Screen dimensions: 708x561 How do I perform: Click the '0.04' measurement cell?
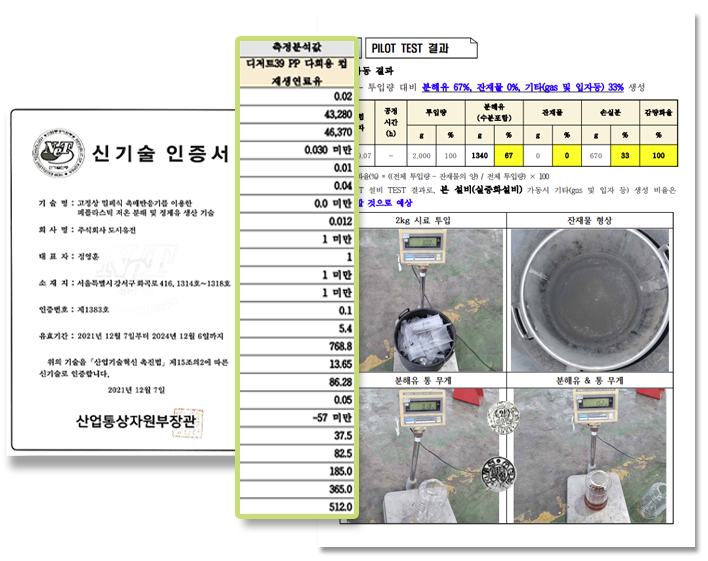(297, 186)
